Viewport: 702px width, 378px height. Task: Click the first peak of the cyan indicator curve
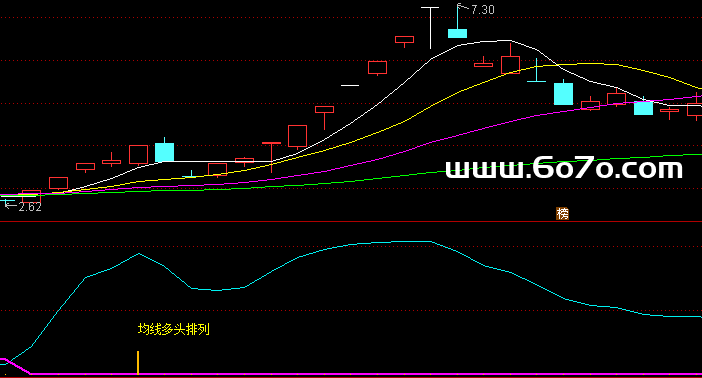139,254
